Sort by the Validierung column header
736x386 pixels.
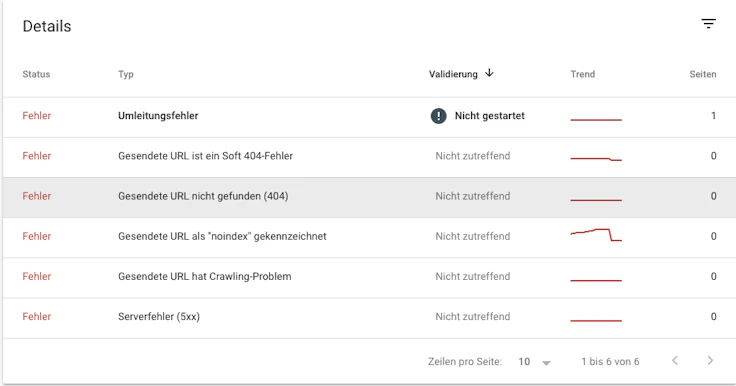click(453, 74)
